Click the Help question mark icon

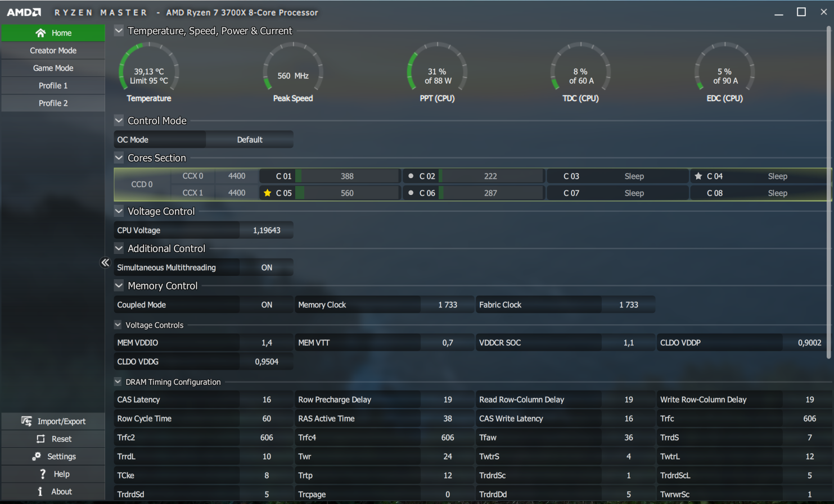point(42,474)
